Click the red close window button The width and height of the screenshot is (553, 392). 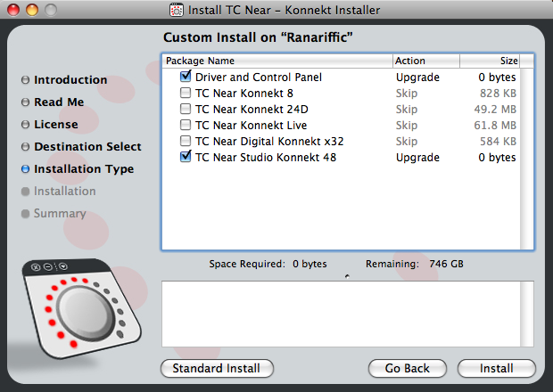pyautogui.click(x=13, y=10)
